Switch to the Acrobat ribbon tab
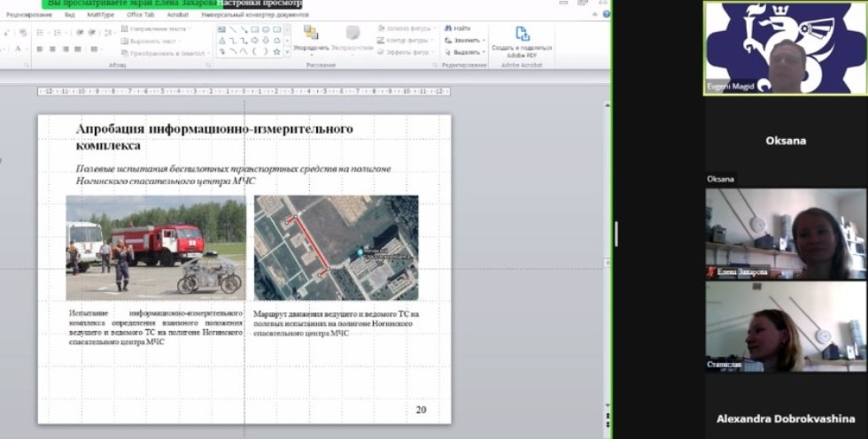The image size is (868, 439). click(x=175, y=15)
